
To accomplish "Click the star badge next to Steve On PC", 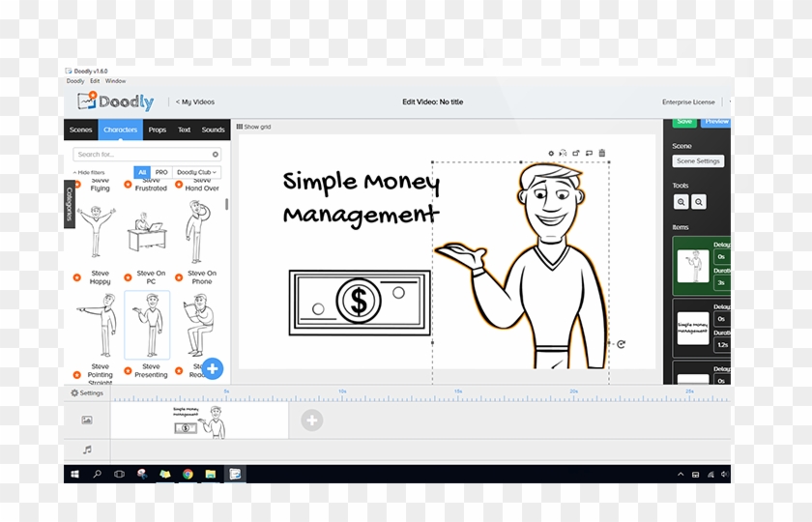I will (128, 277).
